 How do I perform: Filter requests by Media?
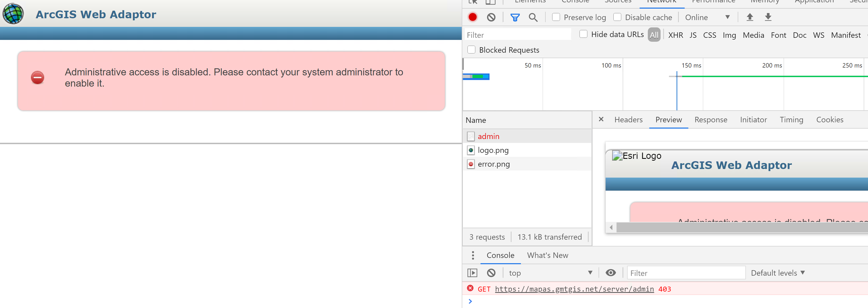point(753,35)
